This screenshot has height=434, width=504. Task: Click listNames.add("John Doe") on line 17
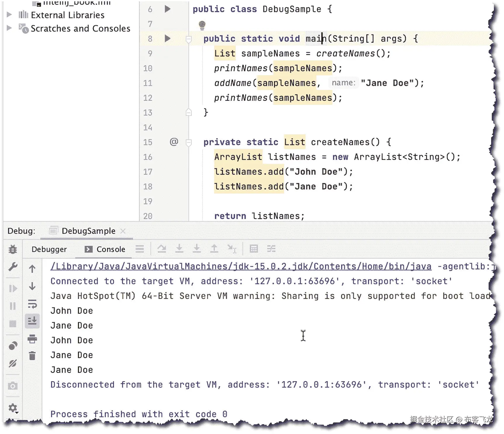(283, 172)
